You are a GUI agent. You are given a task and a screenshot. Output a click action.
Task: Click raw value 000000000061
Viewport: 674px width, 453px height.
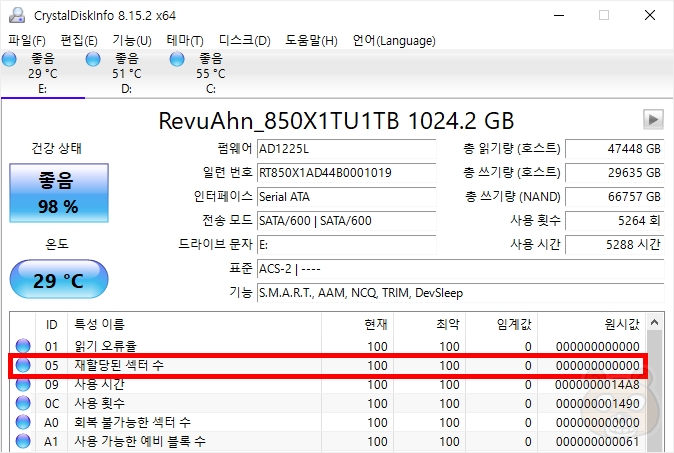(x=597, y=441)
